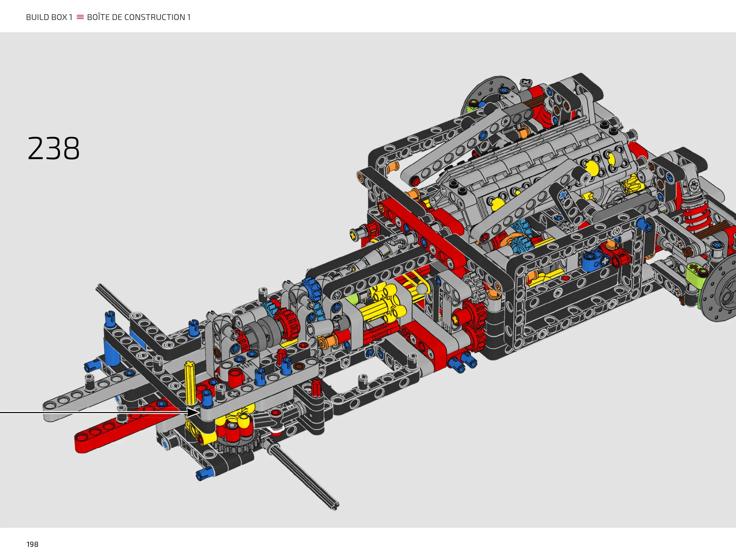736x560 pixels.
Task: Click the 'BUILD BOX 1' header text
Action: pos(49,17)
